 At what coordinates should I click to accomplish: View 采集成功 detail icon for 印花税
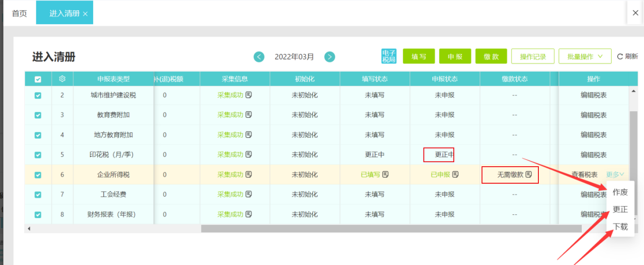click(249, 154)
